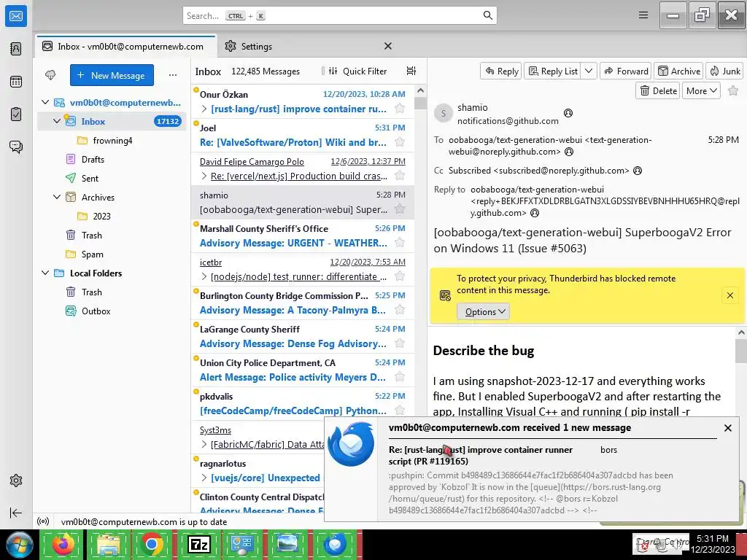Click the Forward button
Image resolution: width=747 pixels, height=560 pixels.
625,71
